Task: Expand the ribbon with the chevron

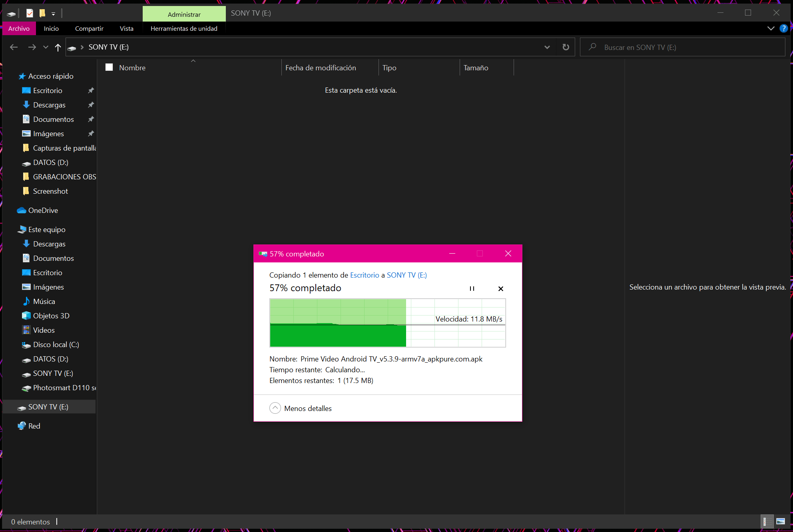Action: tap(771, 28)
